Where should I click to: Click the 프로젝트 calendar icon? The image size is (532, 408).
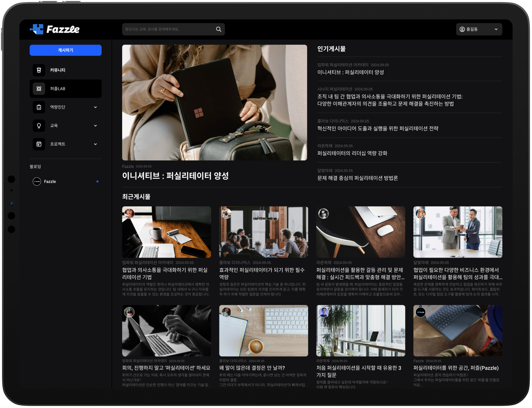point(39,144)
